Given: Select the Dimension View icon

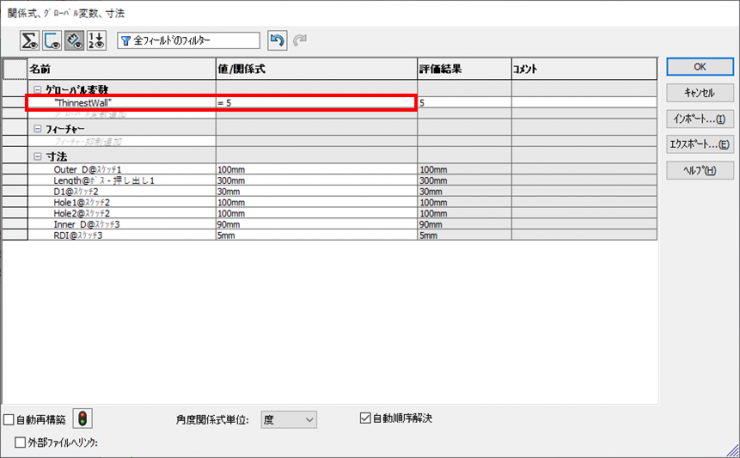Looking at the screenshot, I should coord(74,40).
